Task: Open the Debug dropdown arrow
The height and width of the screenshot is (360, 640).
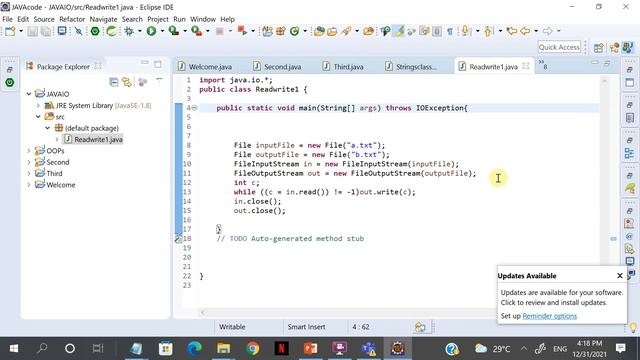Action: pos(140,31)
